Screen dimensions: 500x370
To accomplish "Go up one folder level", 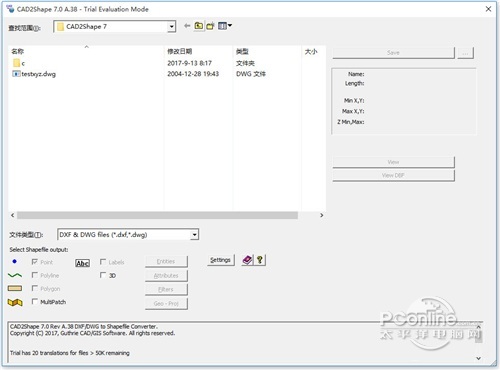I will 199,26.
